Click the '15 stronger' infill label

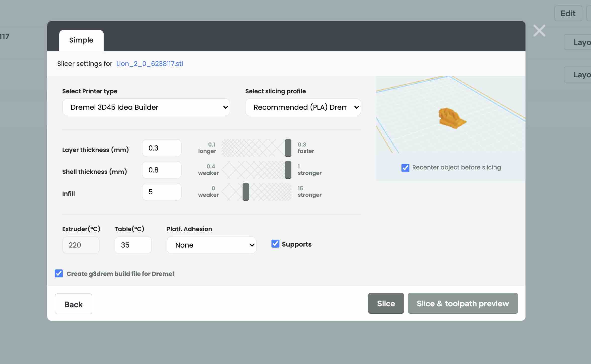(x=310, y=192)
